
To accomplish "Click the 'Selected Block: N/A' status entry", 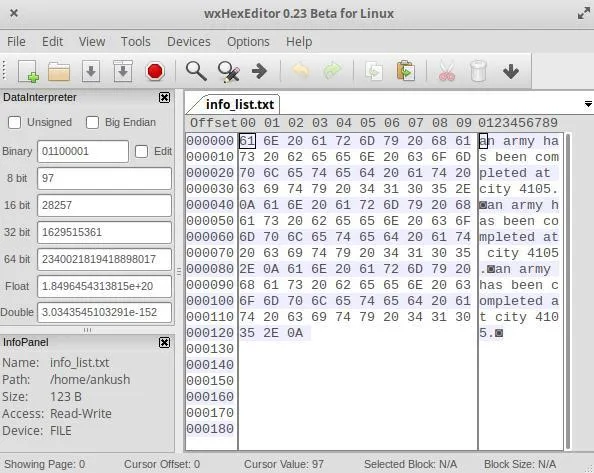I will (x=410, y=464).
